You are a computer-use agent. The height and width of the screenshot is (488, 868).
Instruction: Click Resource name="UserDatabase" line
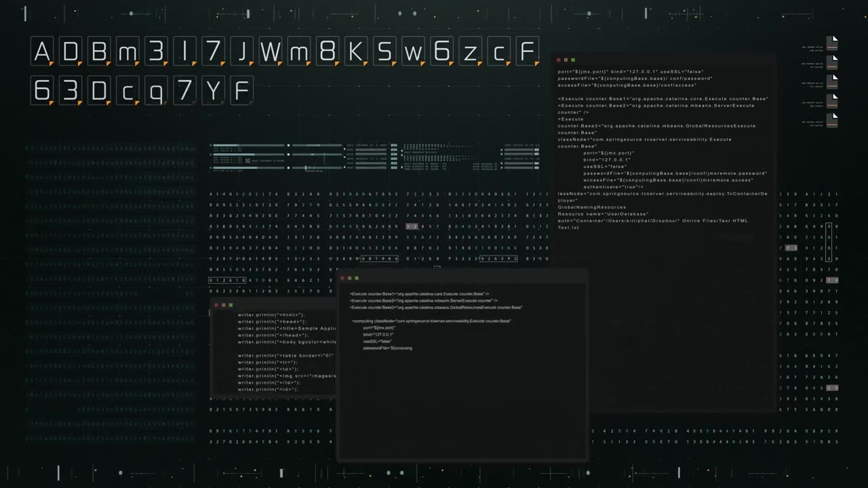(x=603, y=213)
